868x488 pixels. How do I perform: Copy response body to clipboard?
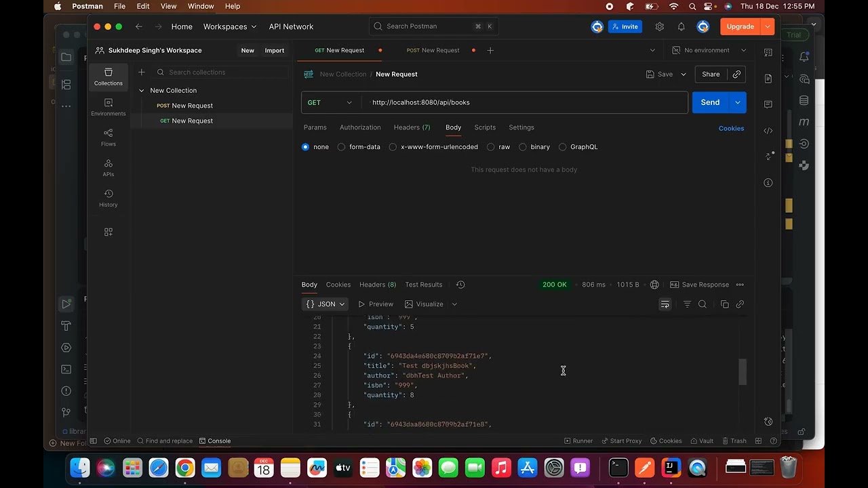[x=724, y=304]
